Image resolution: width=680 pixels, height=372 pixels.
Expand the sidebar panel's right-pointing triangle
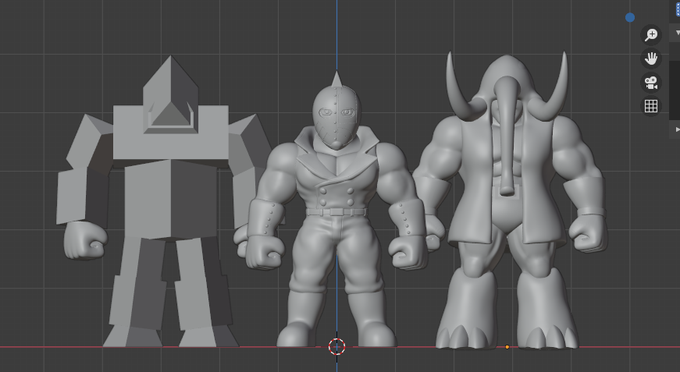click(677, 129)
